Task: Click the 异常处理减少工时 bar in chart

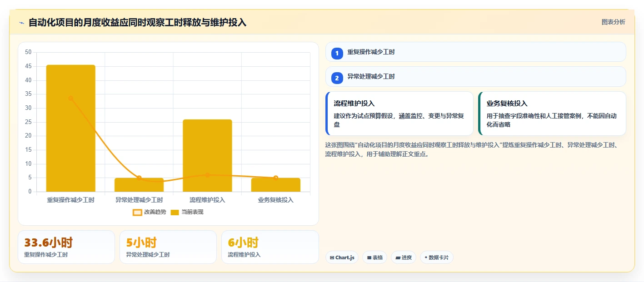Action: coord(139,185)
